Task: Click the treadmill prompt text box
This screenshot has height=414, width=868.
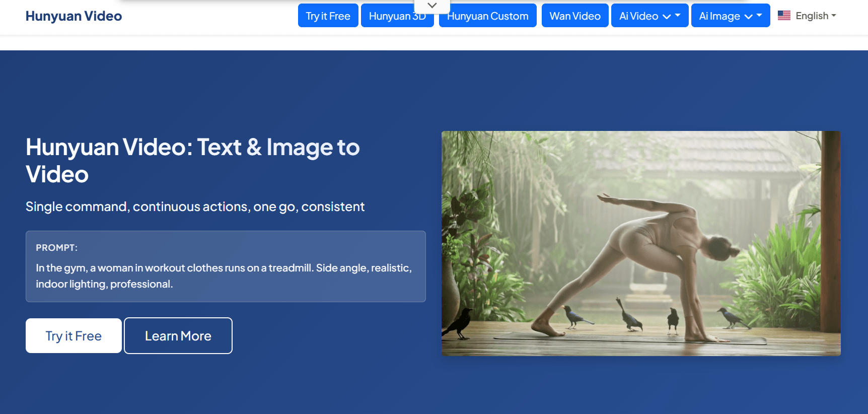Action: click(x=225, y=275)
